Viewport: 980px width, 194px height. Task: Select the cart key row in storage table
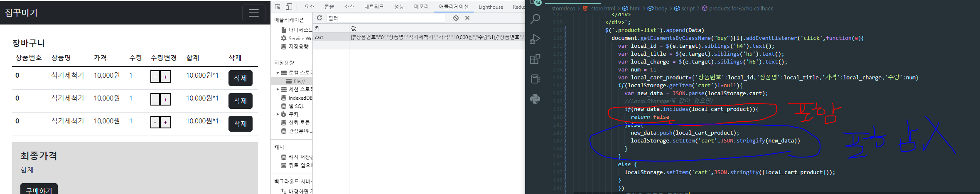(x=419, y=37)
